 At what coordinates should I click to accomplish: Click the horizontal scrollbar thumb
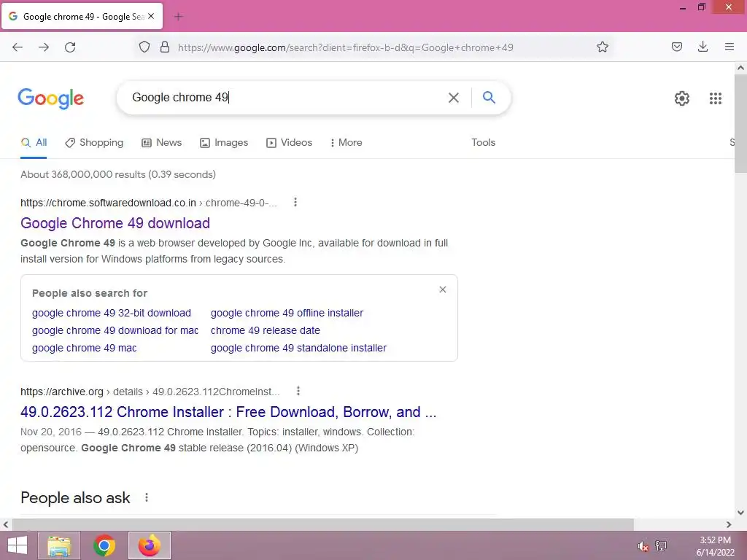[x=323, y=524]
